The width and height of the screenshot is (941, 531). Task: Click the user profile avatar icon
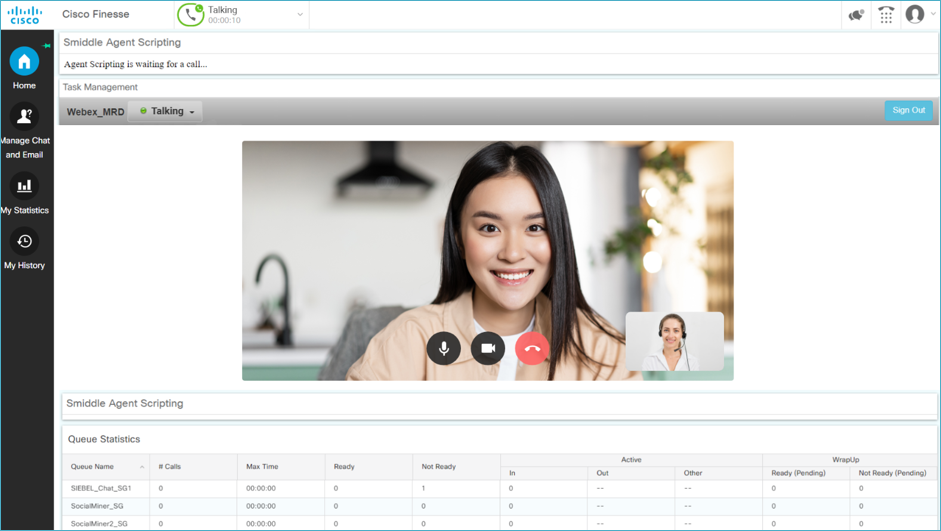click(915, 14)
